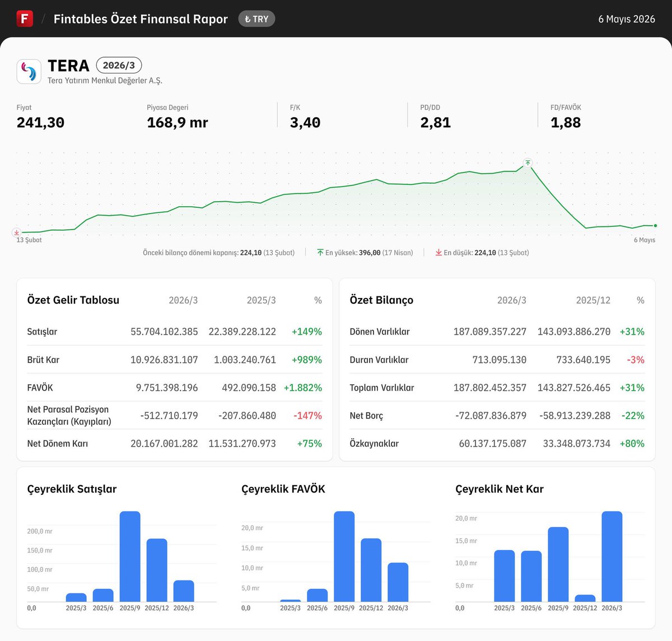This screenshot has height=641, width=672.
Task: Click the 2025/6 bar in Çeyreklik FAVÖK
Action: 318,595
